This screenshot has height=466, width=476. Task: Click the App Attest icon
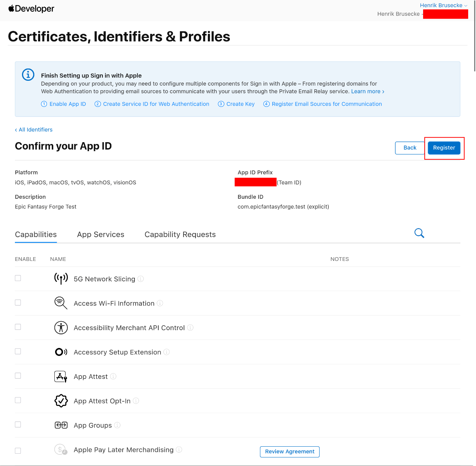pos(61,376)
